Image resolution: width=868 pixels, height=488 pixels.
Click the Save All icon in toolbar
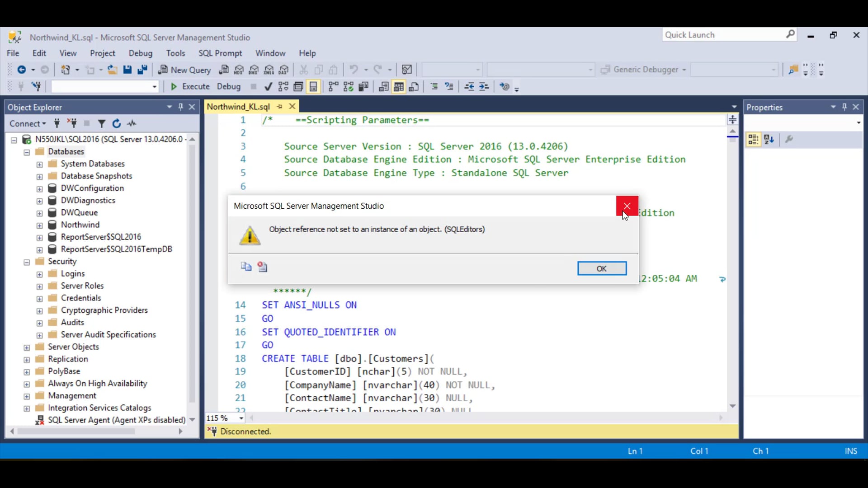pos(142,70)
